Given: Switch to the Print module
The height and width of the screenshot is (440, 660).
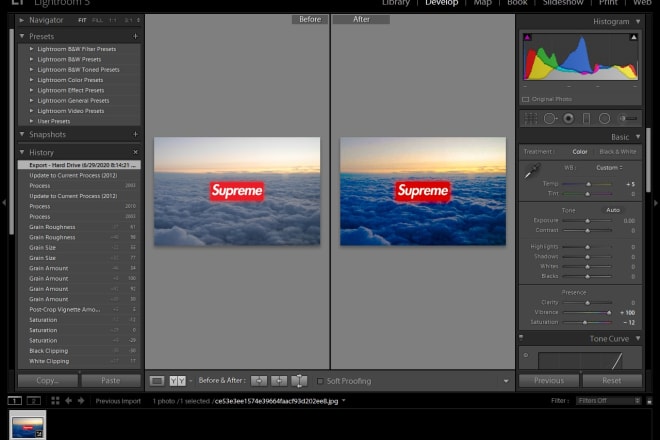Looking at the screenshot, I should pyautogui.click(x=609, y=3).
